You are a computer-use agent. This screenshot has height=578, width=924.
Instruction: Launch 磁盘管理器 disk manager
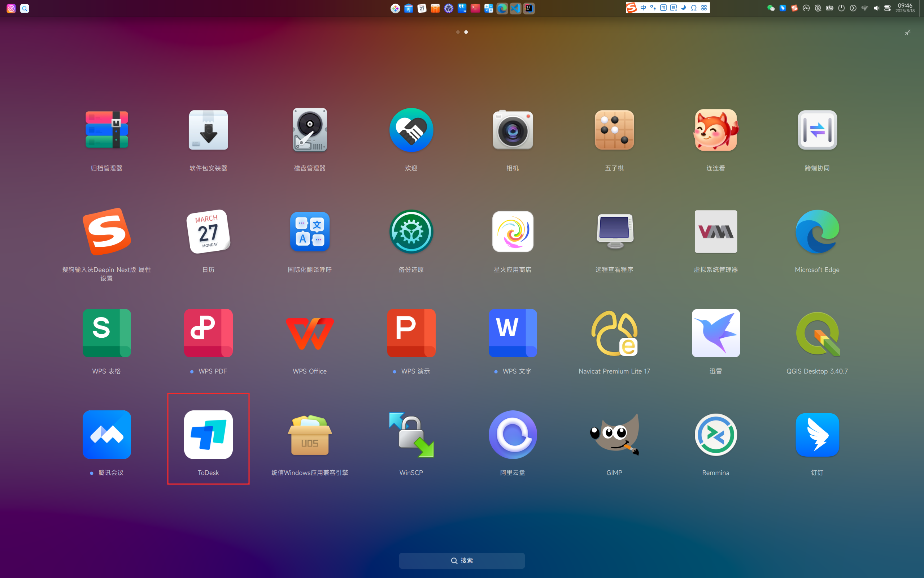310,130
